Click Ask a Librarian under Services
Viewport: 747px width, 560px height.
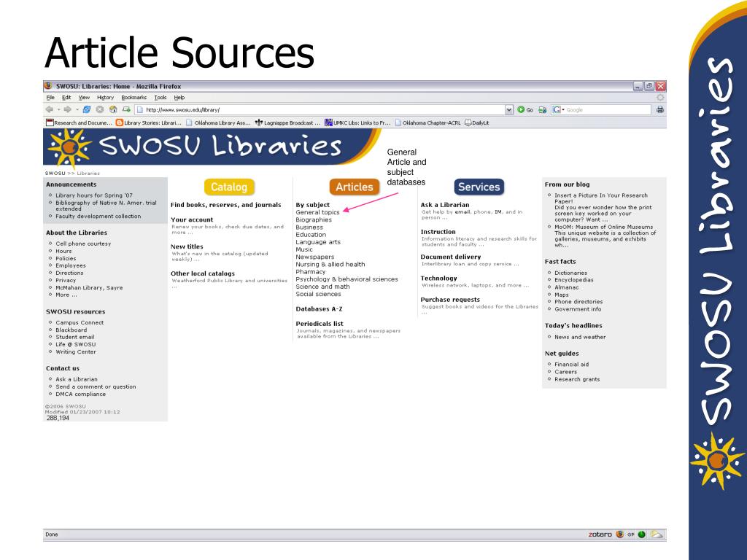pyautogui.click(x=445, y=205)
